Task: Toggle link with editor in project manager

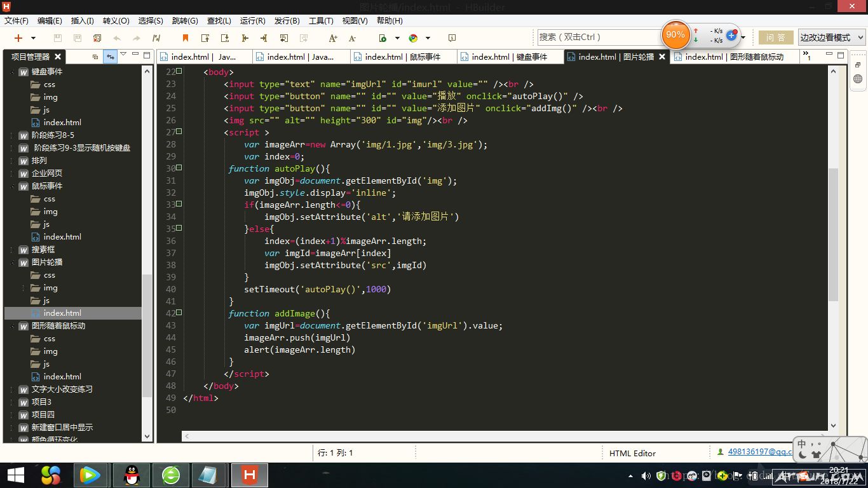Action: pyautogui.click(x=111, y=57)
